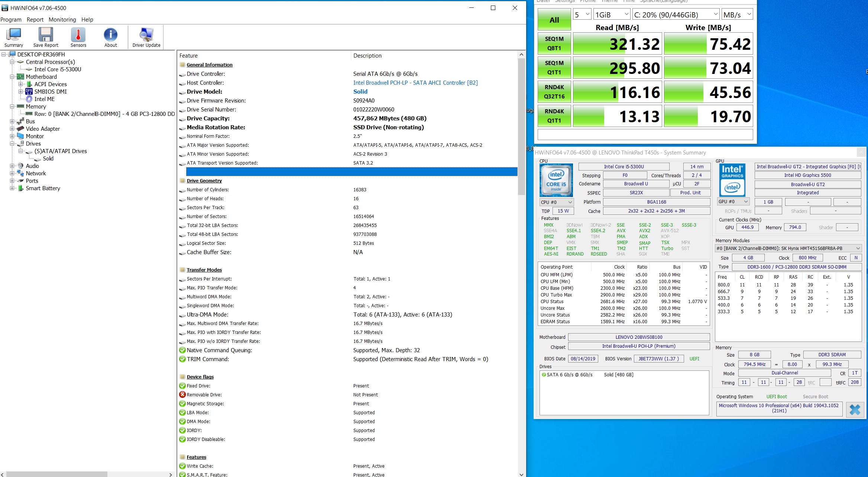Click the Intel Core i5 CPU logo
The width and height of the screenshot is (868, 477).
pyautogui.click(x=556, y=180)
